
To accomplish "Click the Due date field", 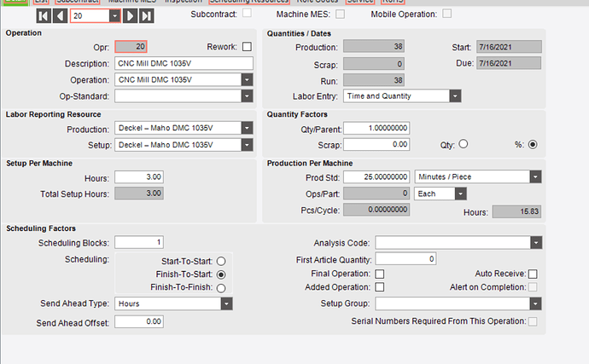I will pos(509,63).
